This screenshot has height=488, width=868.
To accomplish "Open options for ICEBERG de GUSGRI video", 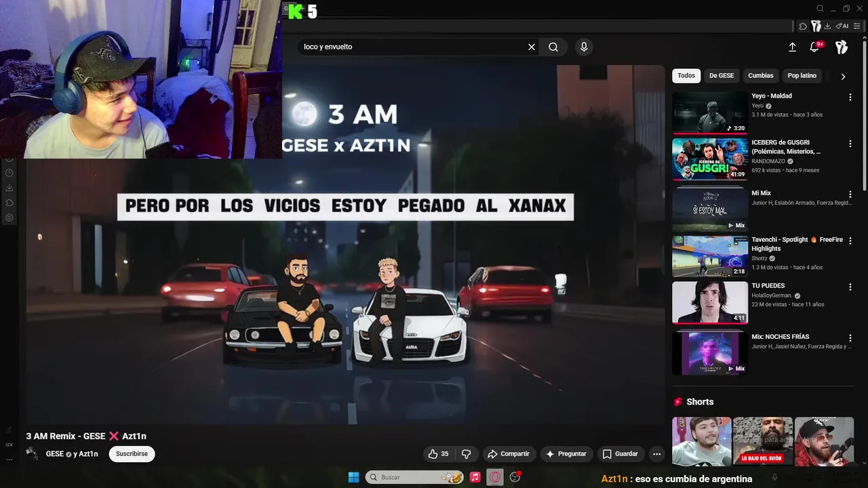I will (850, 144).
